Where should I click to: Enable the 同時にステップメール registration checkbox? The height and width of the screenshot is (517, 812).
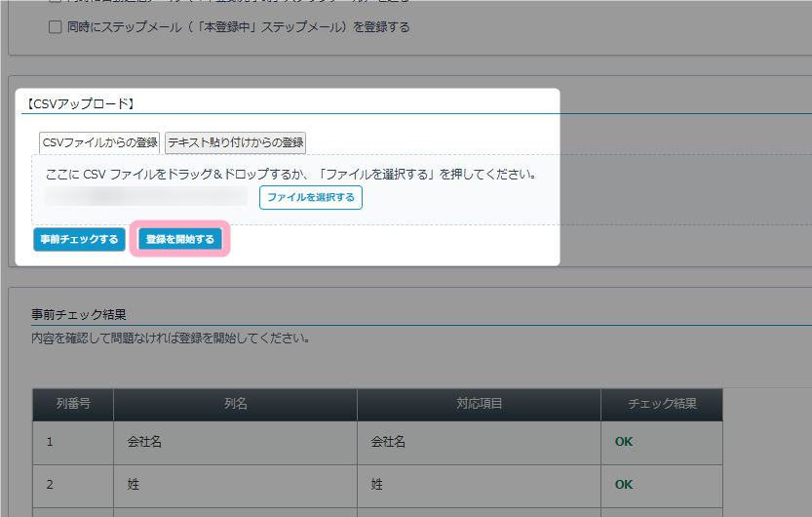56,27
